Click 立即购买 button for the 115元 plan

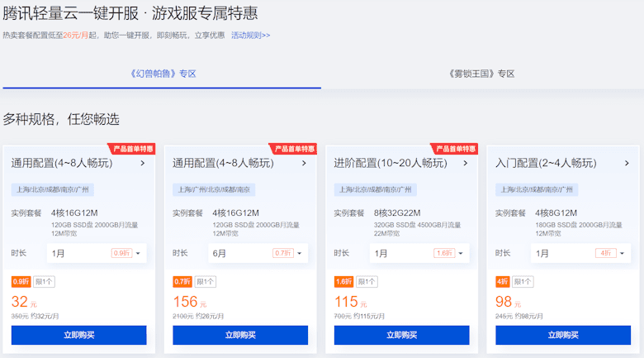[x=402, y=335]
